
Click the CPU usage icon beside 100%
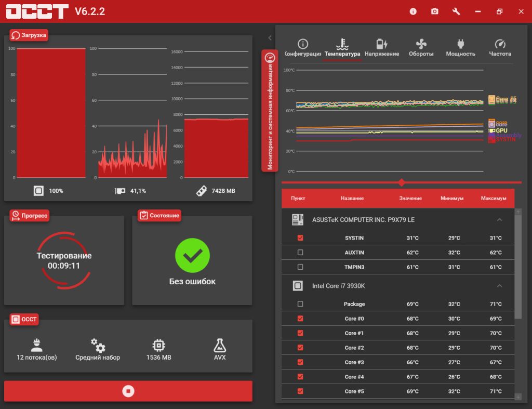pos(38,191)
